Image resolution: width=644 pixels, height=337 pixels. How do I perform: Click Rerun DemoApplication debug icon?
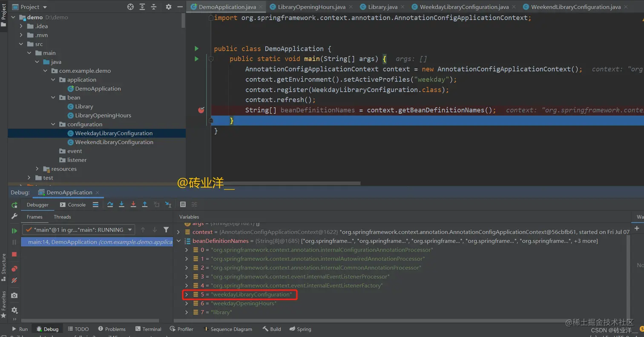pyautogui.click(x=14, y=205)
